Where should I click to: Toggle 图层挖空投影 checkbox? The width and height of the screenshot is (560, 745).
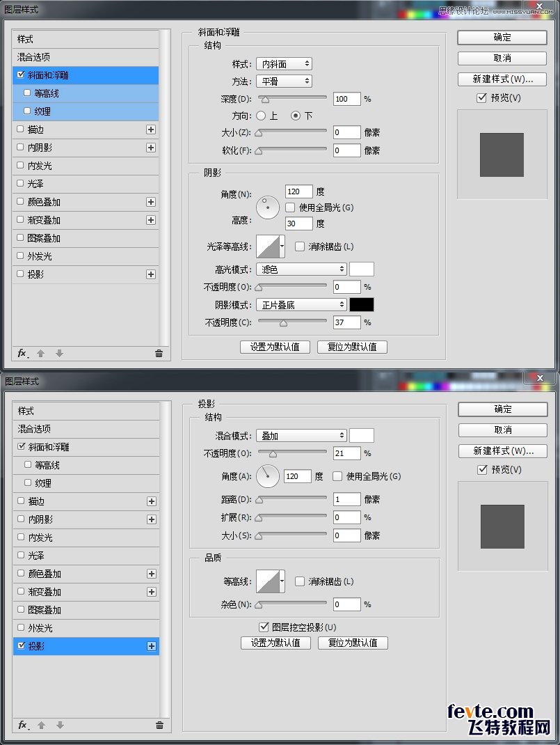(264, 627)
